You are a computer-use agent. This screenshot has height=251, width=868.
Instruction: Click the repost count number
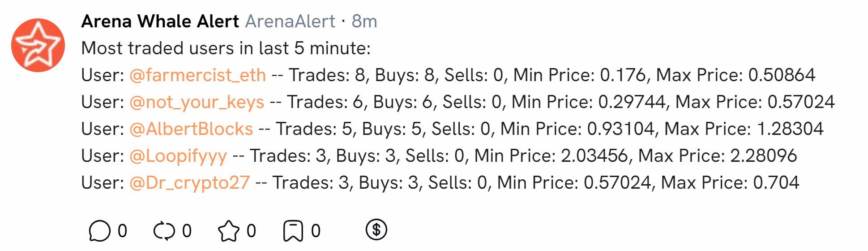187,231
